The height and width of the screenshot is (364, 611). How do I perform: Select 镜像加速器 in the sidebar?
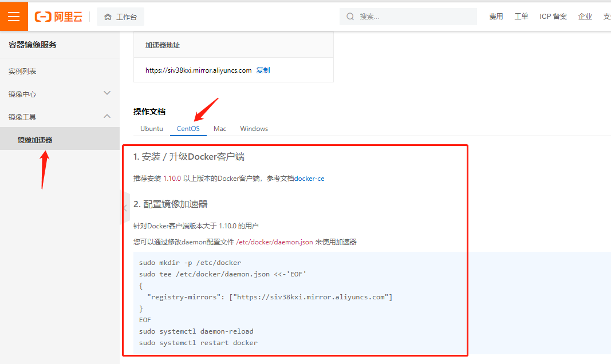point(60,140)
